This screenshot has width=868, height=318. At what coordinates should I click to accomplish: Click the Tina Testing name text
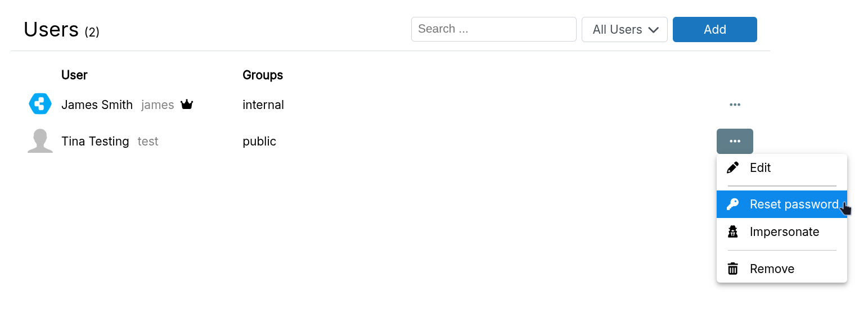(x=95, y=142)
